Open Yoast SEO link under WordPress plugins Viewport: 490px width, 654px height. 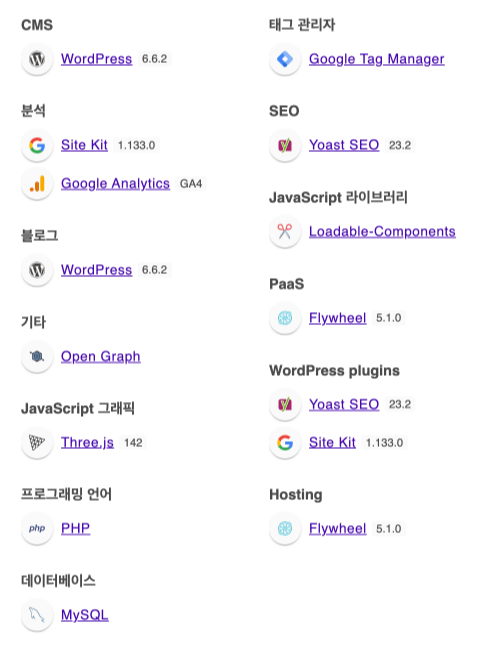point(344,404)
